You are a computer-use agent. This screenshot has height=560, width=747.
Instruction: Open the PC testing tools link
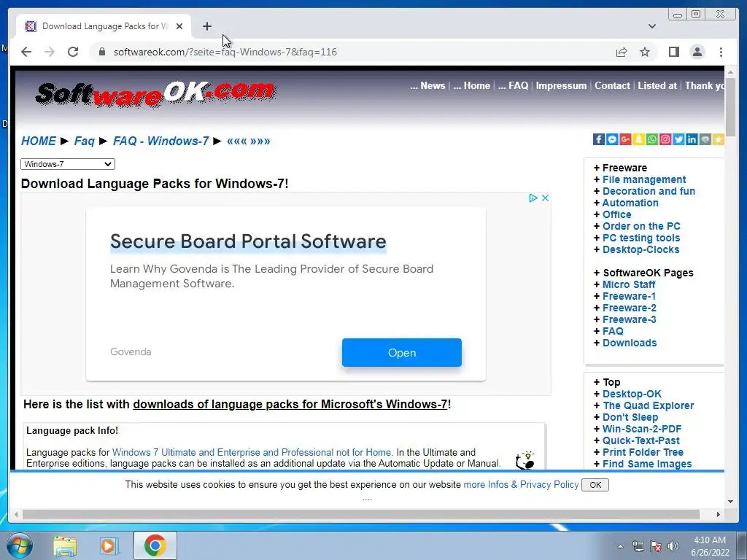[x=641, y=238]
